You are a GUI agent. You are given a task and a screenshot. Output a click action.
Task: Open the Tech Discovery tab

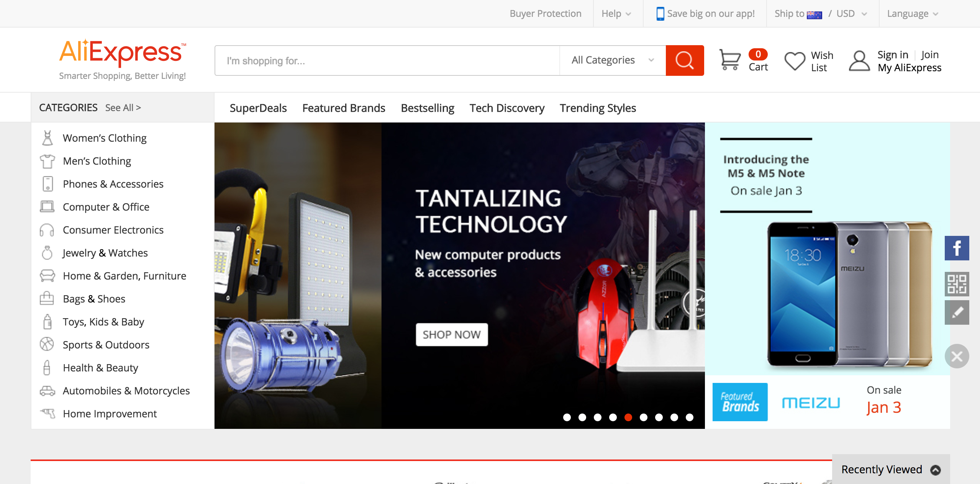pos(507,108)
